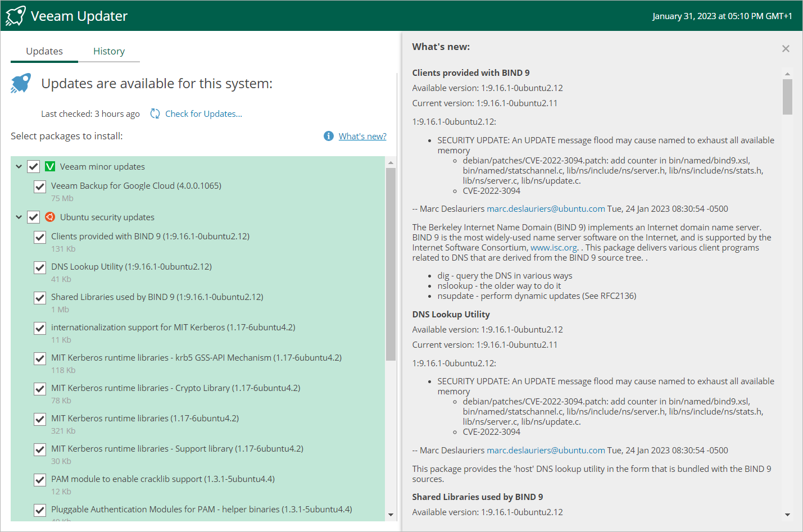
Task: Click the package list scroll up arrow
Action: tap(391, 162)
